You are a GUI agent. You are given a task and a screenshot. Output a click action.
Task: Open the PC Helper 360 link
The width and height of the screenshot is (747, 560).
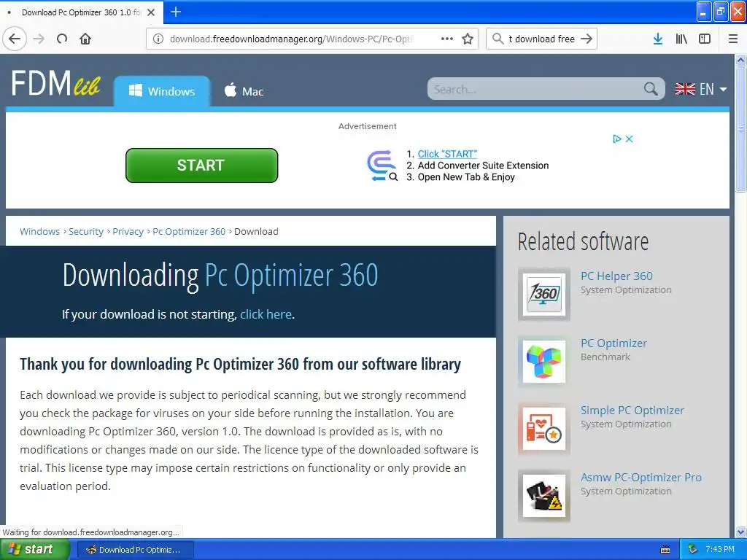tap(616, 276)
